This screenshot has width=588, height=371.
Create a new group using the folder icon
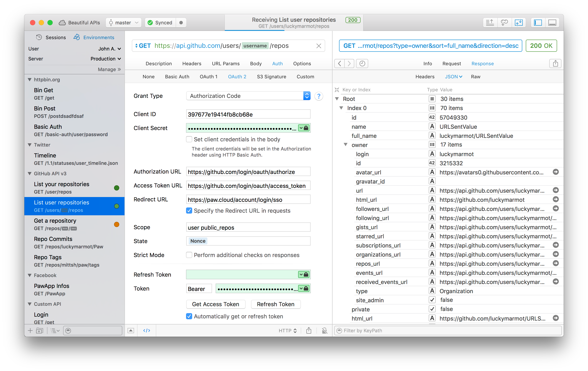[x=39, y=331]
